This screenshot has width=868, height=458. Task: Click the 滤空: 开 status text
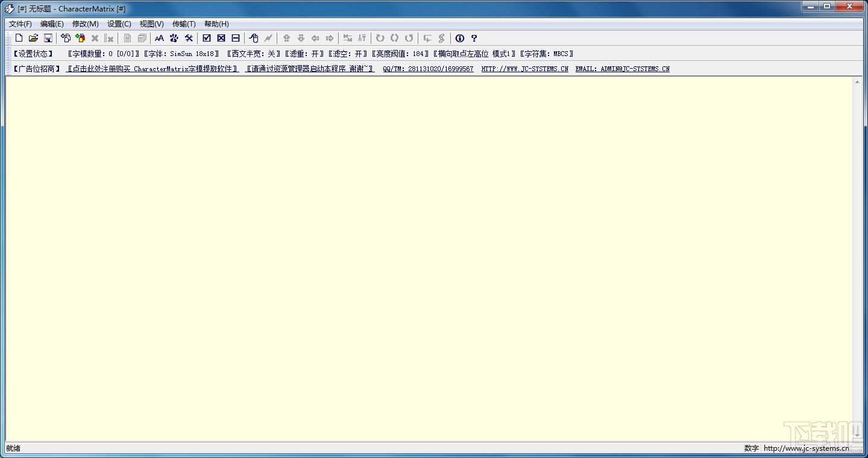[x=348, y=54]
